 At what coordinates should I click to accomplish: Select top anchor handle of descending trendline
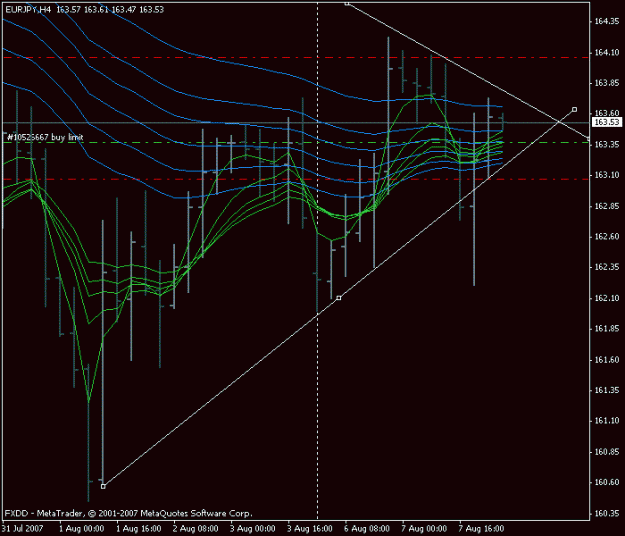[347, 3]
